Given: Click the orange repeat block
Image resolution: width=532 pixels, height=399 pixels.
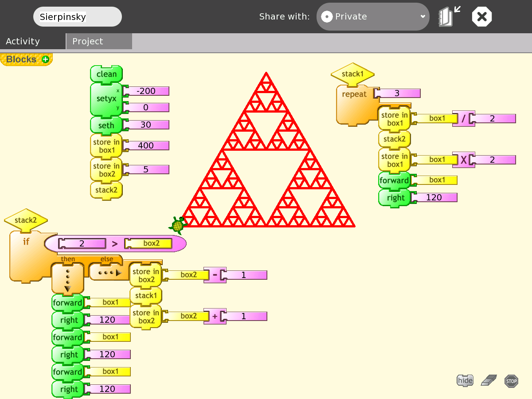Looking at the screenshot, I should point(354,95).
